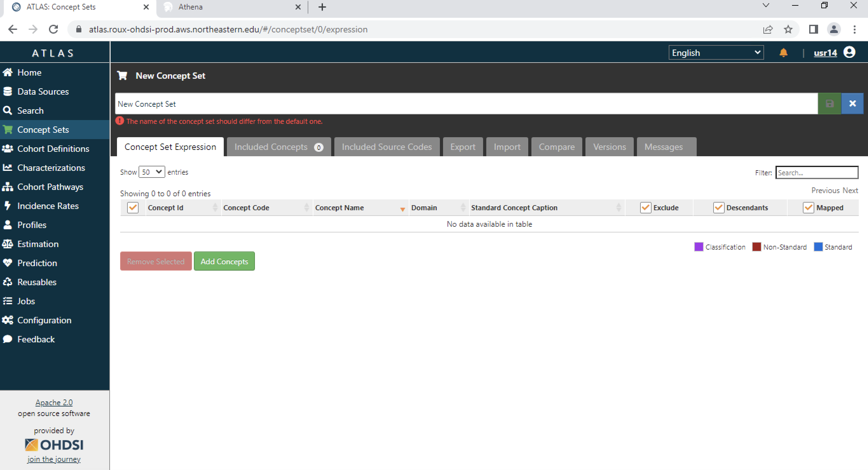Screen dimensions: 868x470
Task: Sort by Concept Name column arrow
Action: pos(402,209)
